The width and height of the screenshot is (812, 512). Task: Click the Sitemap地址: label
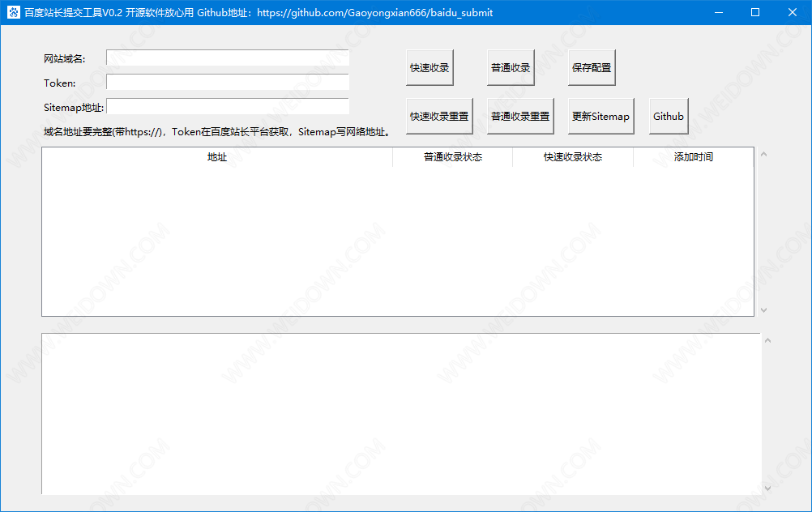coord(74,108)
